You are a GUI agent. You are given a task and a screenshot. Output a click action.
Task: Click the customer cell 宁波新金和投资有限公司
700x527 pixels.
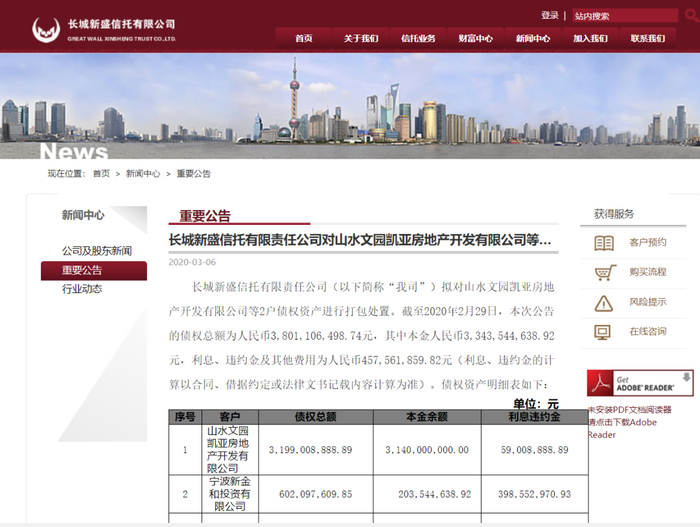(229, 494)
